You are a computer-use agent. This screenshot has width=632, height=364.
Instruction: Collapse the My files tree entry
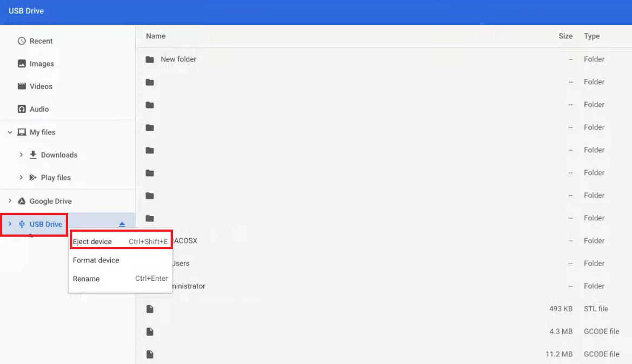click(9, 132)
